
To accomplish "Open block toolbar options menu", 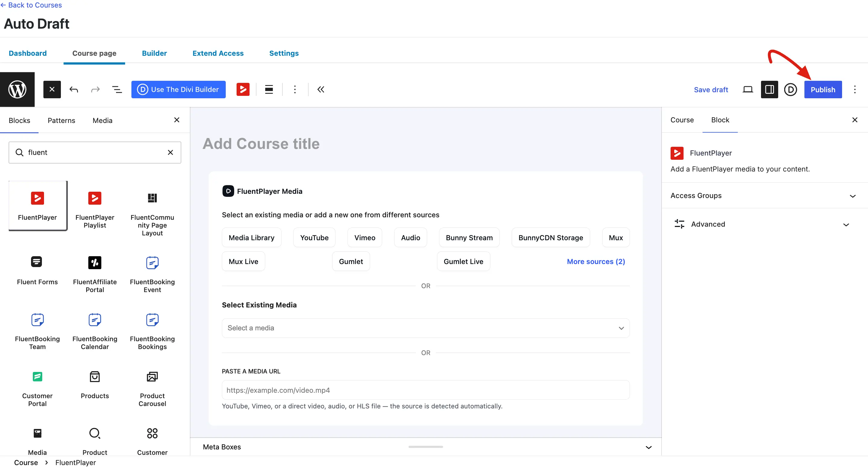I will tap(295, 89).
